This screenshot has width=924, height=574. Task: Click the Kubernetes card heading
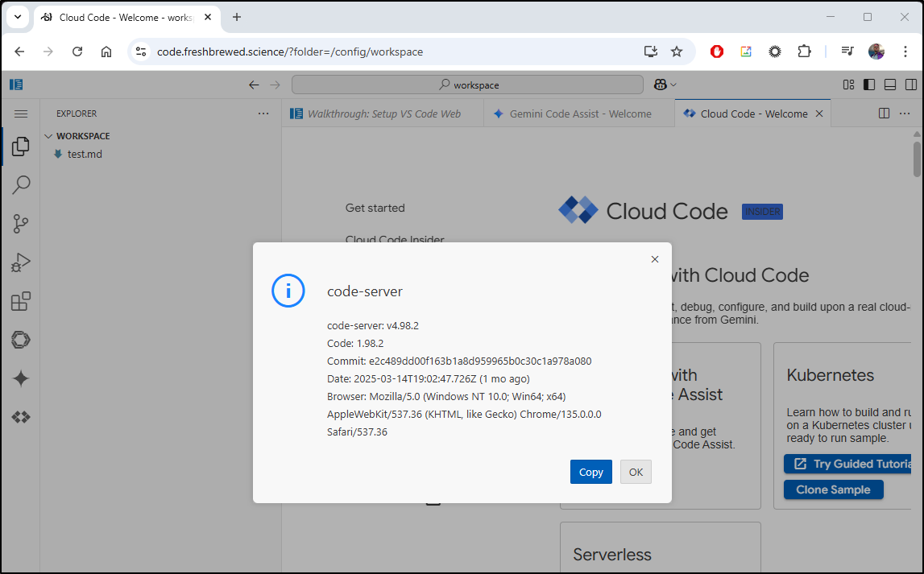click(831, 375)
